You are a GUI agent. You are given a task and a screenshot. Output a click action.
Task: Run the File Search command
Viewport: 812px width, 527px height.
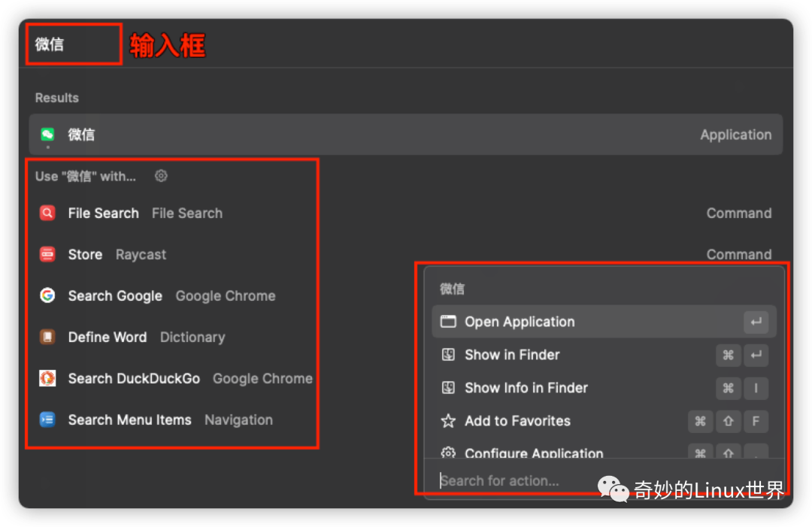click(x=405, y=213)
